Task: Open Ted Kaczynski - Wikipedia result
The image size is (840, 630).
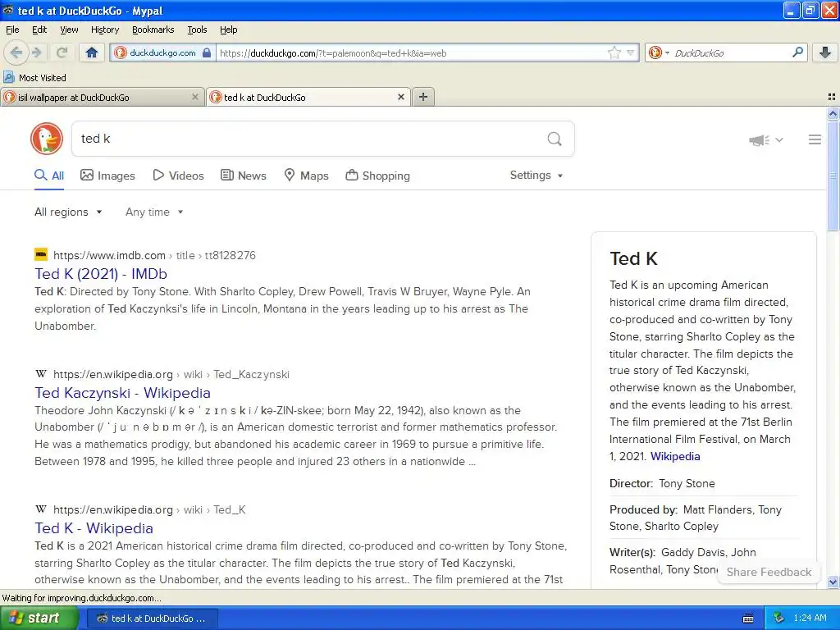Action: tap(122, 393)
